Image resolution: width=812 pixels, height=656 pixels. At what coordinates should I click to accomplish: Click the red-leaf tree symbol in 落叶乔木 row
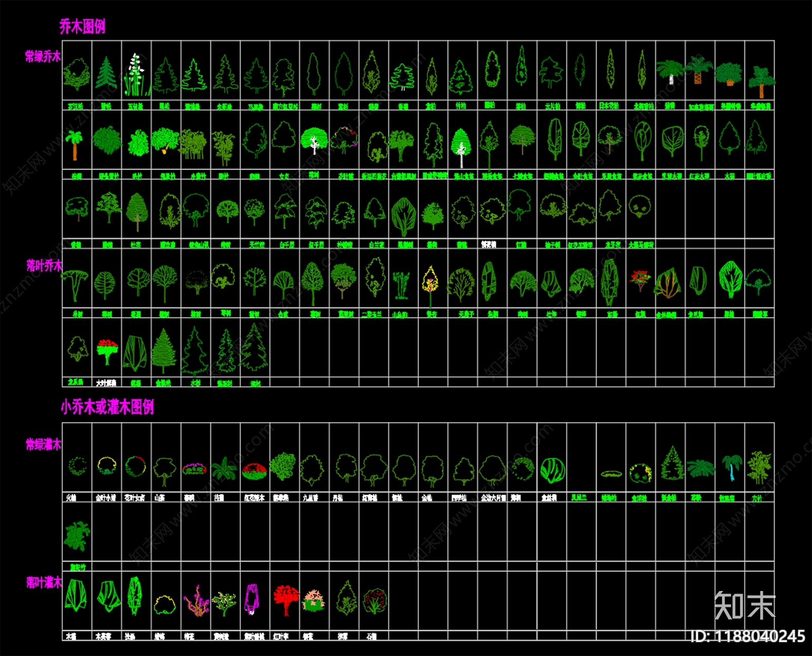click(x=640, y=281)
